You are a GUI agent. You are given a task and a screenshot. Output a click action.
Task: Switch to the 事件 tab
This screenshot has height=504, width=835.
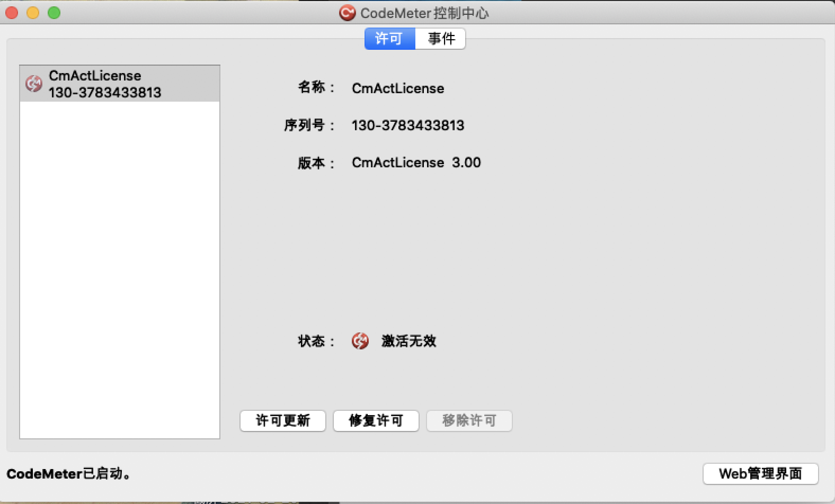click(441, 39)
